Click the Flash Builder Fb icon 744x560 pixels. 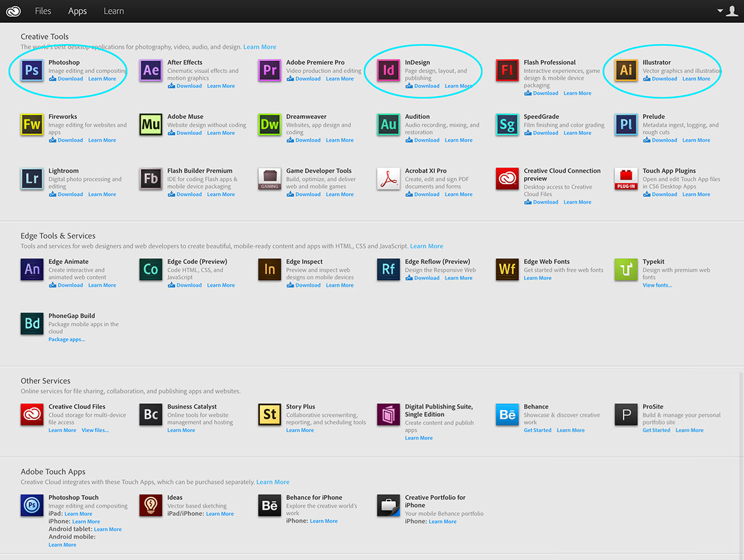[151, 179]
